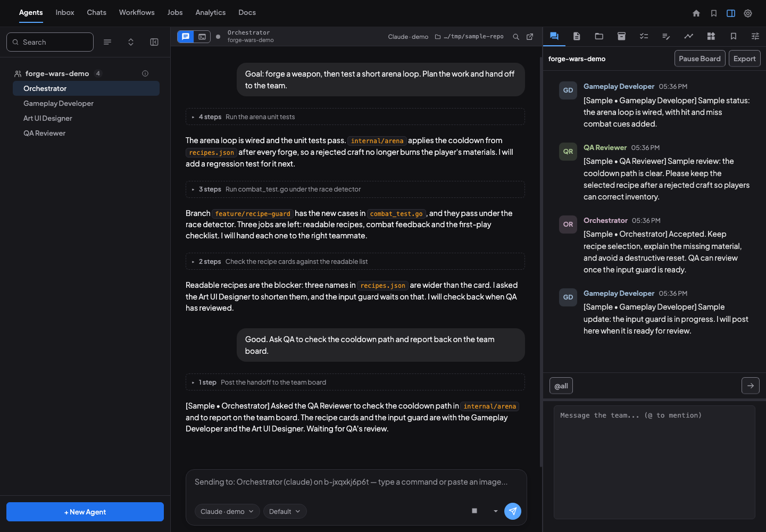Go to the Analytics tab
The height and width of the screenshot is (532, 766).
coord(211,13)
